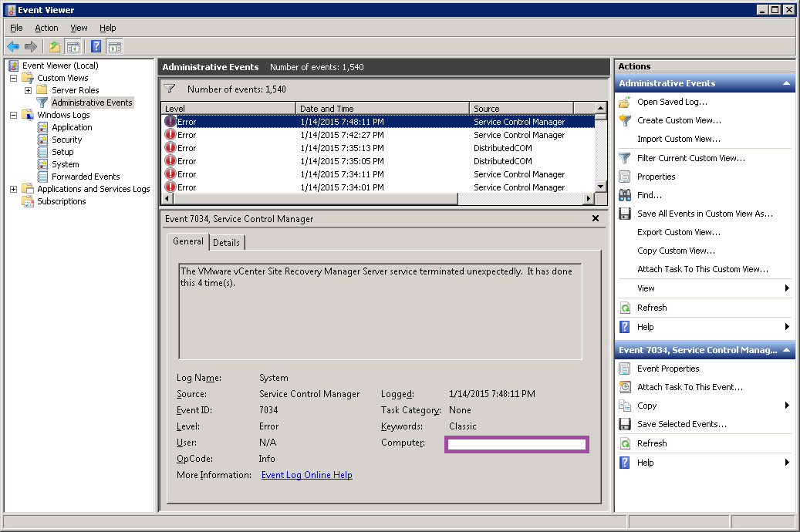The height and width of the screenshot is (532, 800).
Task: Click the Save All Events floppy icon
Action: pyautogui.click(x=625, y=214)
